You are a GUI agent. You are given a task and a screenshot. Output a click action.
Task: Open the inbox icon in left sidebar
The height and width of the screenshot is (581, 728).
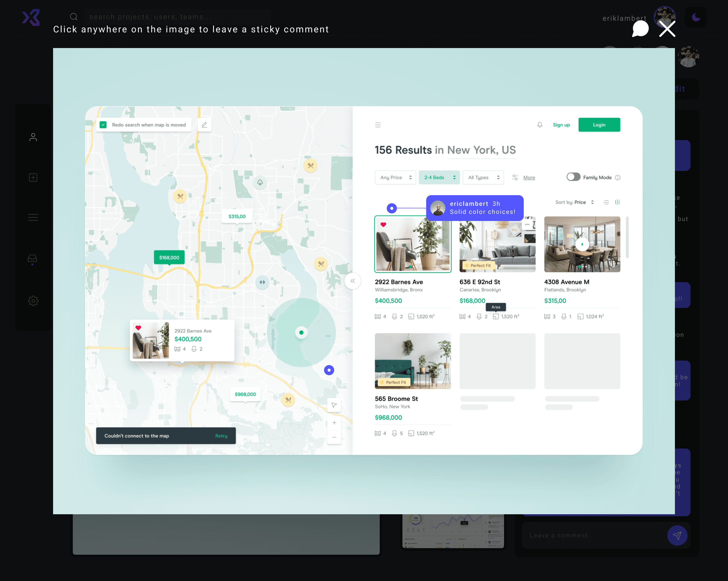point(33,258)
